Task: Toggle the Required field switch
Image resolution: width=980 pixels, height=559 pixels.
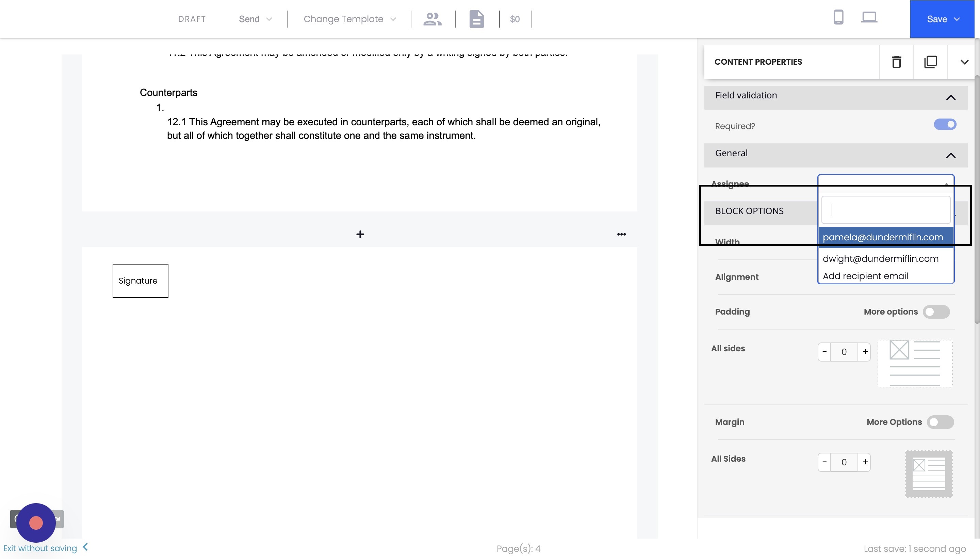Action: [x=945, y=124]
